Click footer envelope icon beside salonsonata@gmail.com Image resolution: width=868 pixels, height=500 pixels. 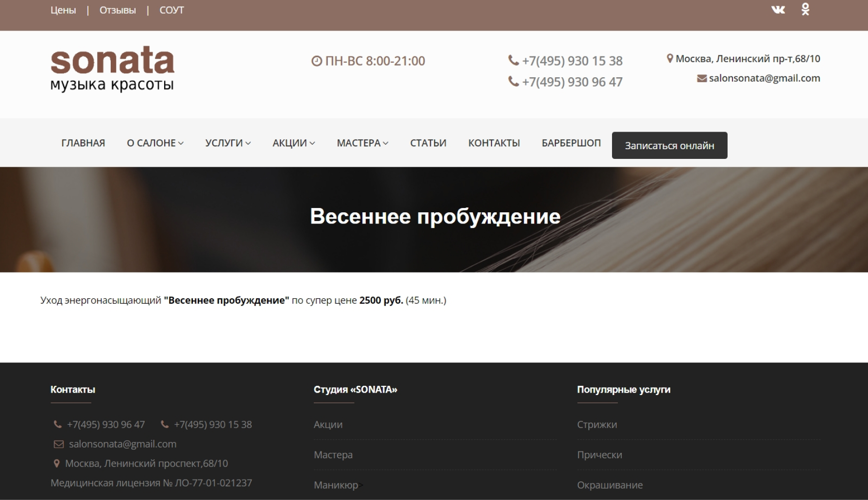[58, 444]
